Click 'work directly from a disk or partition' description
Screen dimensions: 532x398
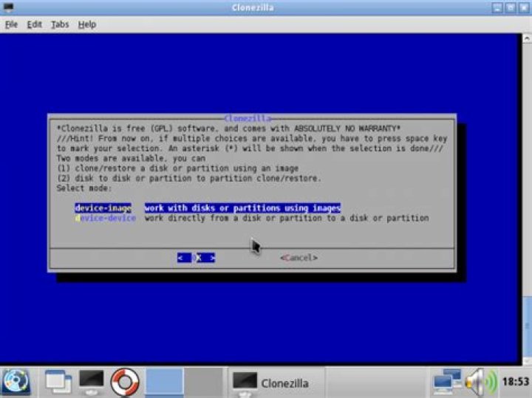(x=287, y=218)
